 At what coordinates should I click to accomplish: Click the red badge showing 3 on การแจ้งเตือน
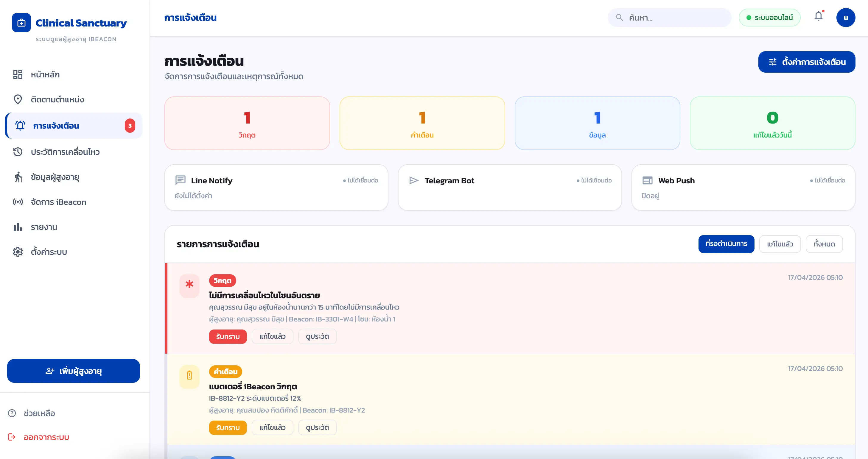click(130, 126)
